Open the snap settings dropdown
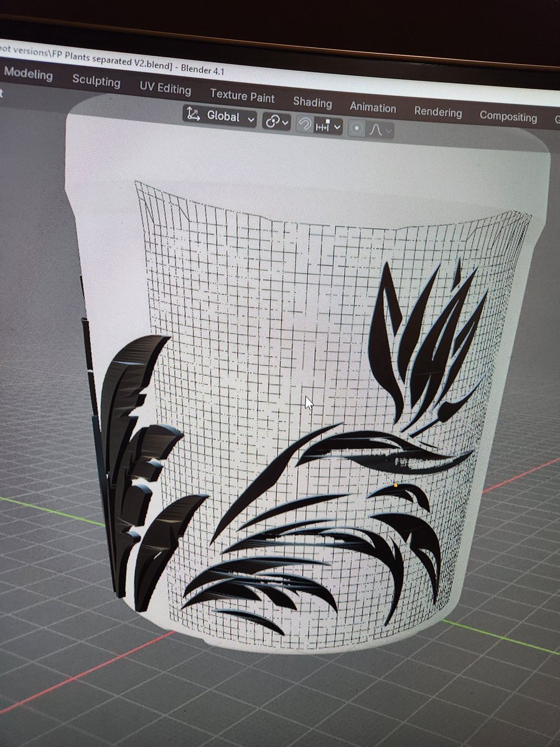 (x=328, y=126)
